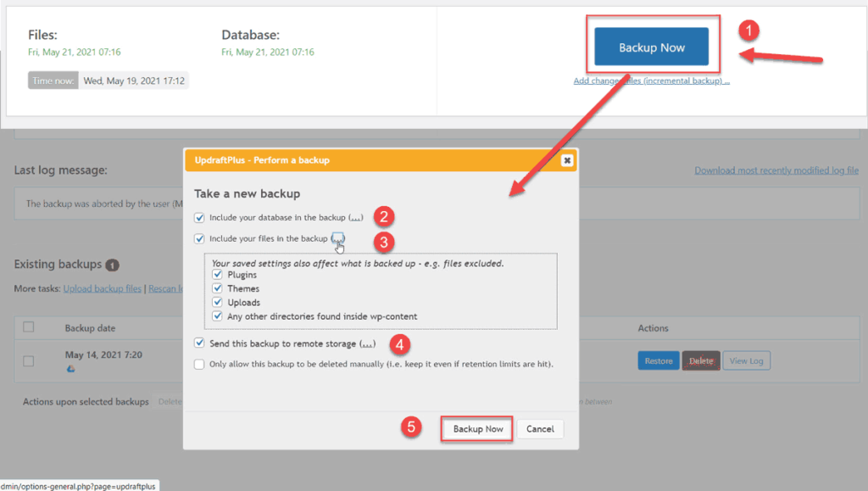Click the Google Drive icon under May 14 backup
Screen dimensions: 868x491
click(x=71, y=369)
